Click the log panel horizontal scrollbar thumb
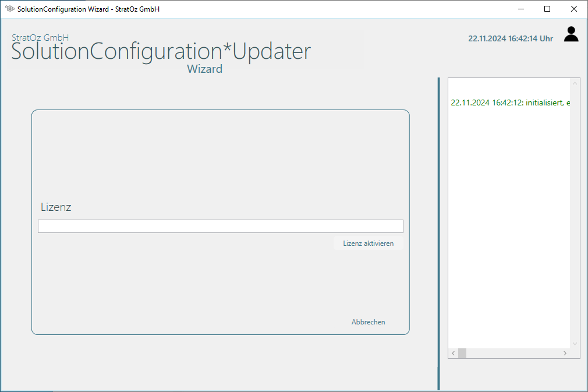 coord(462,354)
